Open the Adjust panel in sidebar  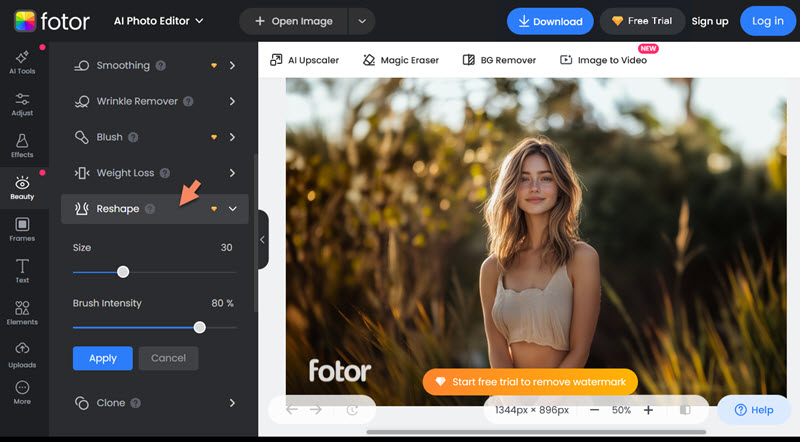(x=22, y=104)
